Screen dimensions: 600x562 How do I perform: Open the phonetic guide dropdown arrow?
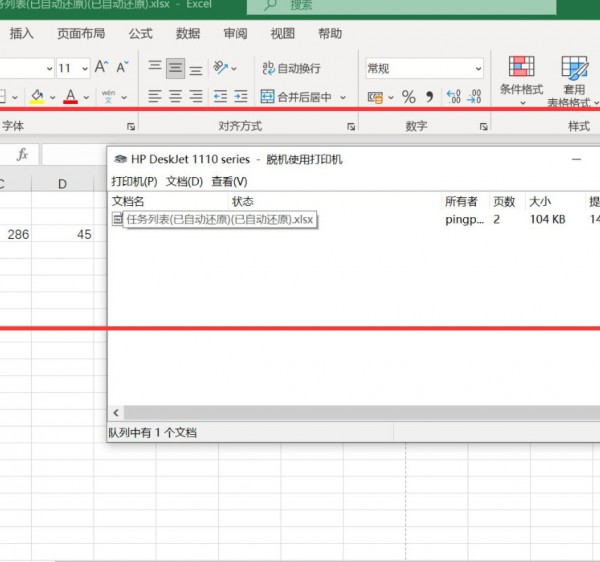tap(124, 98)
